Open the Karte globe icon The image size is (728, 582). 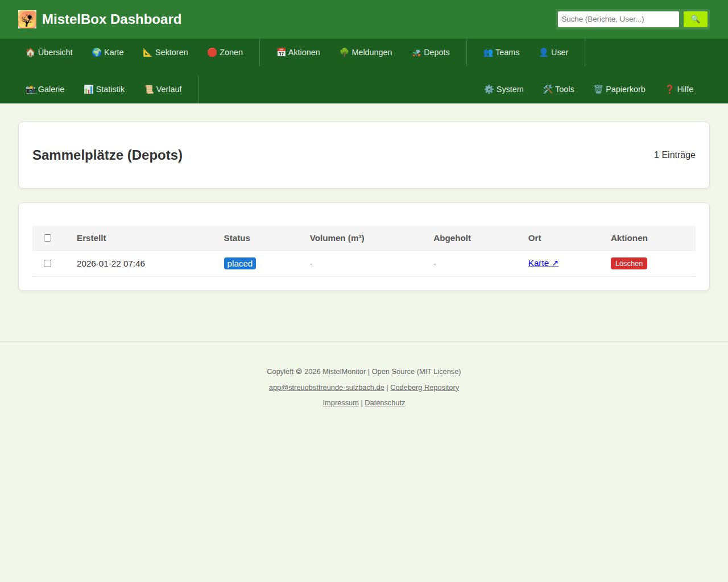click(x=97, y=52)
